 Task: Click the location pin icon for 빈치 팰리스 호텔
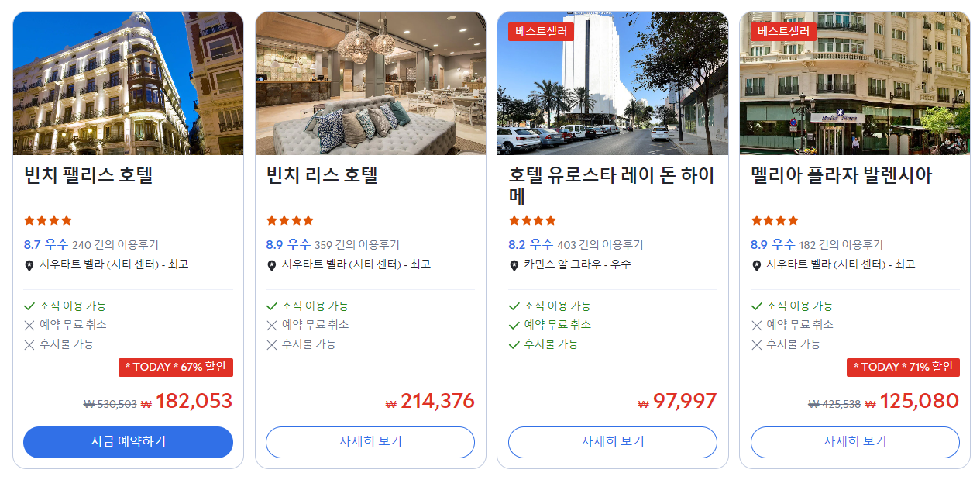point(29,265)
